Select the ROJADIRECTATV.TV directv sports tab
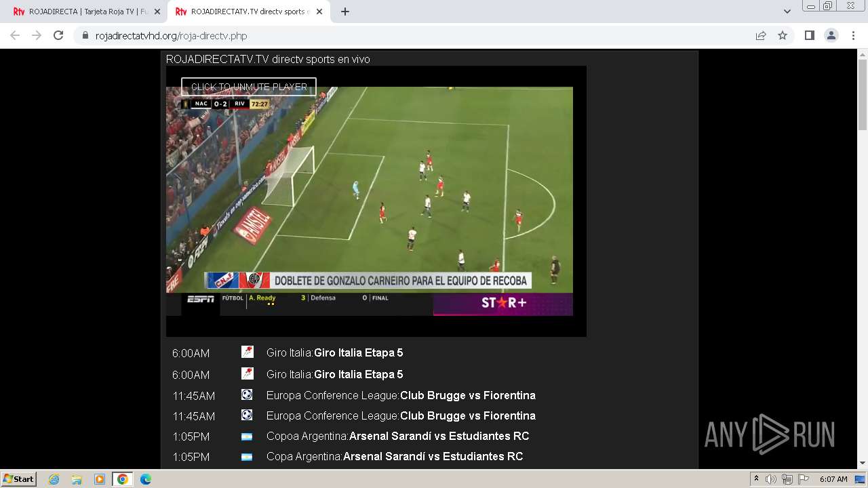Image resolution: width=868 pixels, height=488 pixels. (x=249, y=12)
